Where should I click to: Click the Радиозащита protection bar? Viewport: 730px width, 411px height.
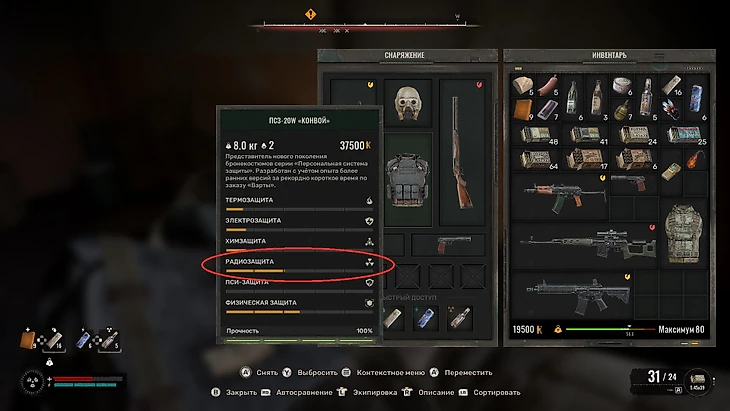coord(299,265)
